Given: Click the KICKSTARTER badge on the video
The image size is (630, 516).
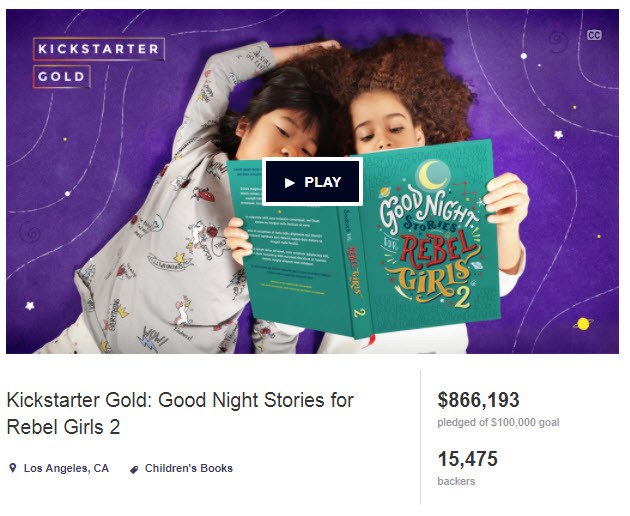Looking at the screenshot, I should (x=100, y=49).
